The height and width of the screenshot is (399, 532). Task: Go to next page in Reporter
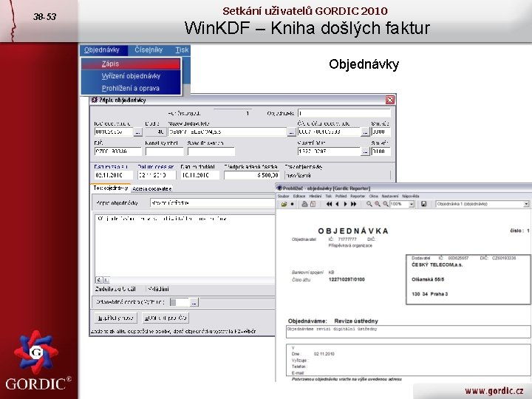pos(345,204)
